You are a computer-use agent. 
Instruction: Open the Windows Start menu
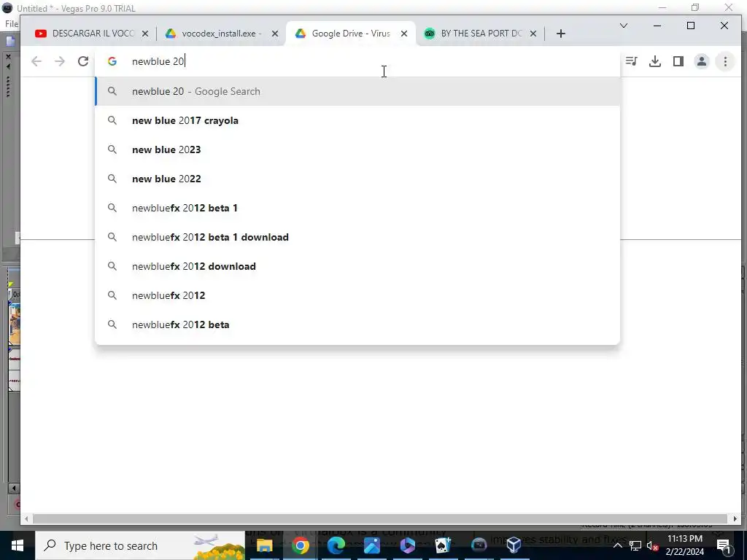pyautogui.click(x=18, y=545)
